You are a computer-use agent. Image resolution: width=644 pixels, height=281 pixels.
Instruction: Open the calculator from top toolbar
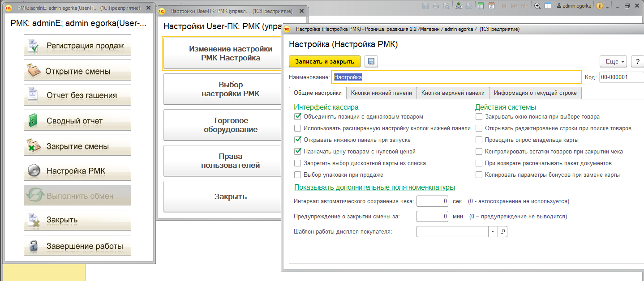481,6
